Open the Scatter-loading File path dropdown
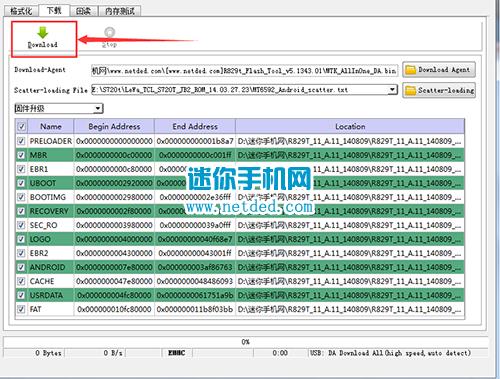 click(393, 90)
